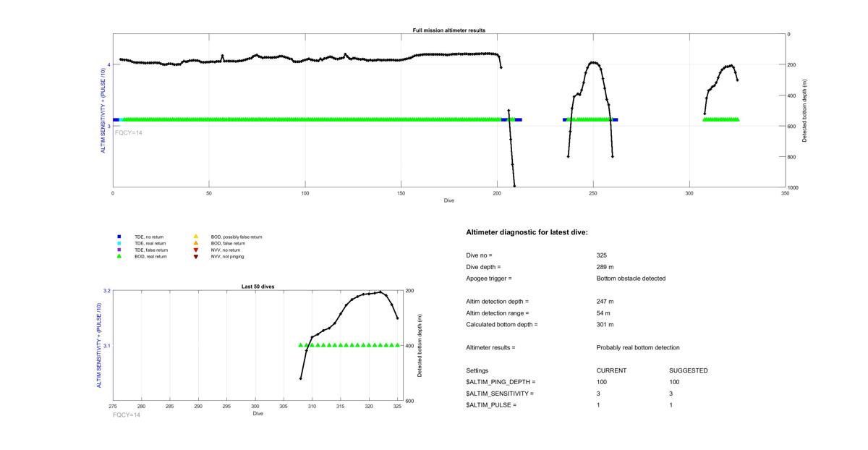Select the current $ALTIM_PING_DEPTH value 100
This screenshot has height=450, width=868.
click(602, 382)
